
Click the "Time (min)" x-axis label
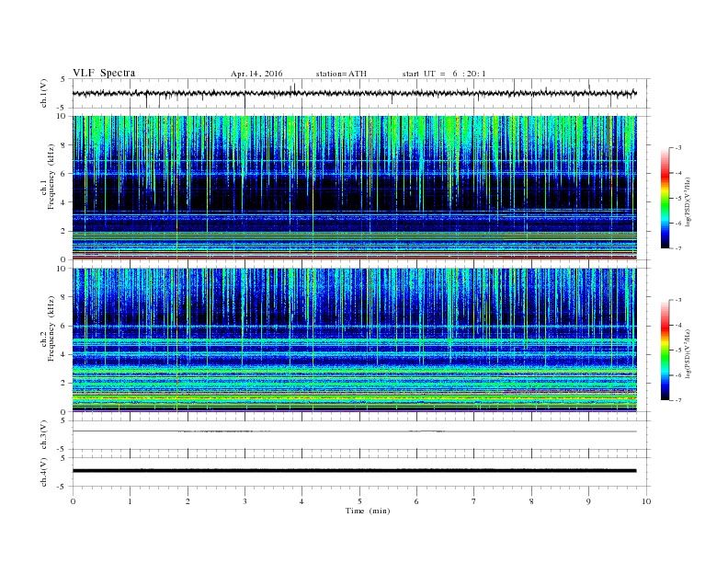(x=368, y=511)
